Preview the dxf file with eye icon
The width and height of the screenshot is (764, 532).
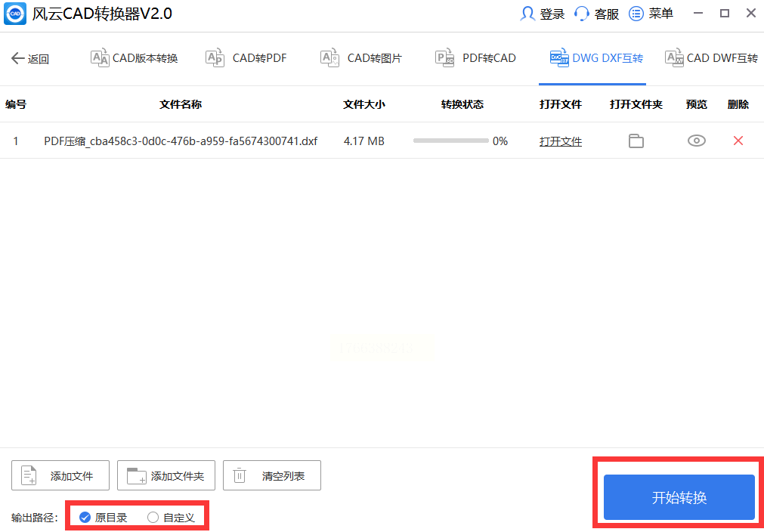pos(697,141)
